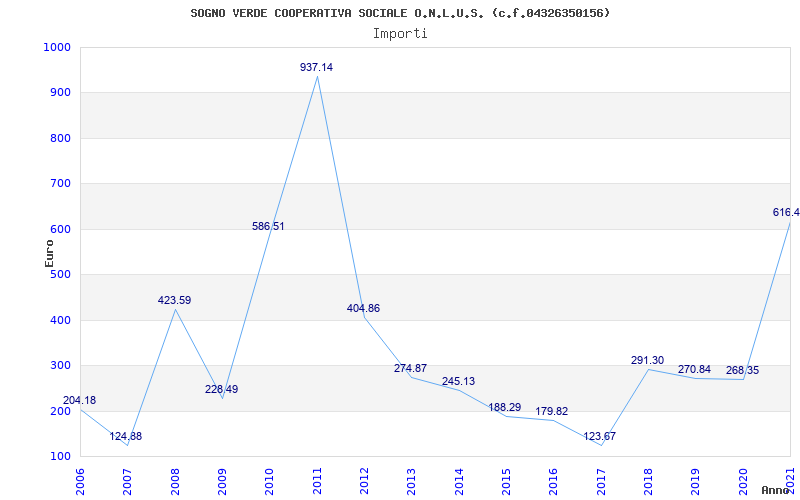Click the 937.14 peak value label
800x500 pixels.
point(316,67)
